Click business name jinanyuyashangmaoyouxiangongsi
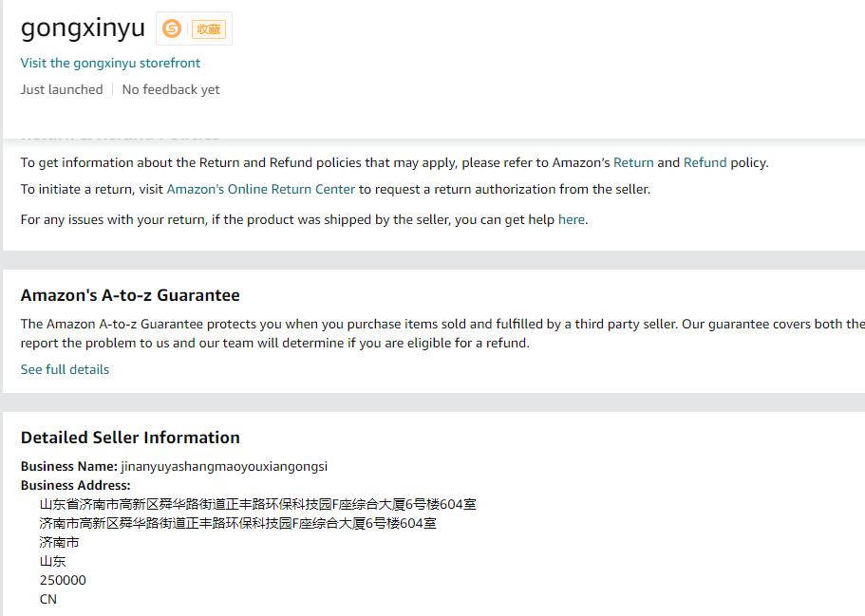865x616 pixels. point(224,466)
